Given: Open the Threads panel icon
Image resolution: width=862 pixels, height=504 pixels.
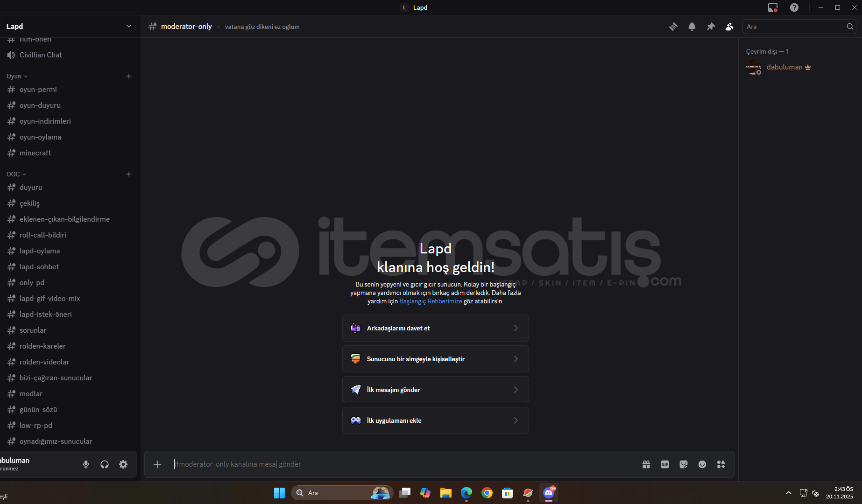Looking at the screenshot, I should [x=673, y=27].
